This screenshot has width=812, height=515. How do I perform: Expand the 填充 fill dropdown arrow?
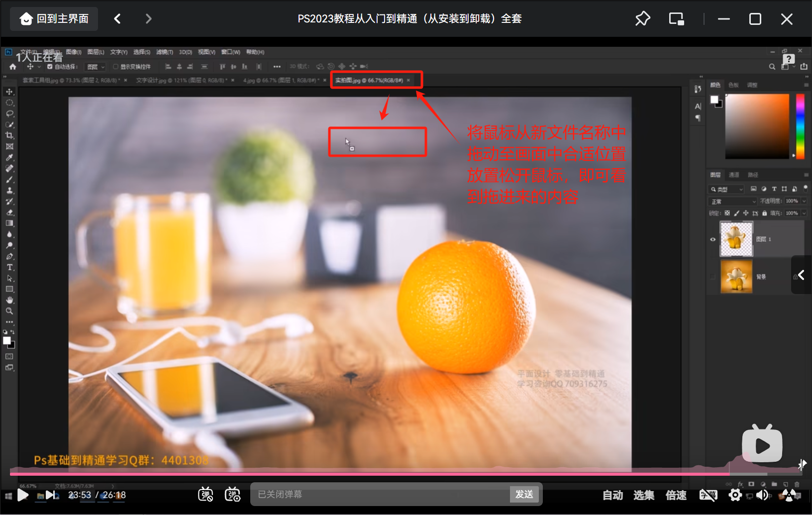[804, 213]
